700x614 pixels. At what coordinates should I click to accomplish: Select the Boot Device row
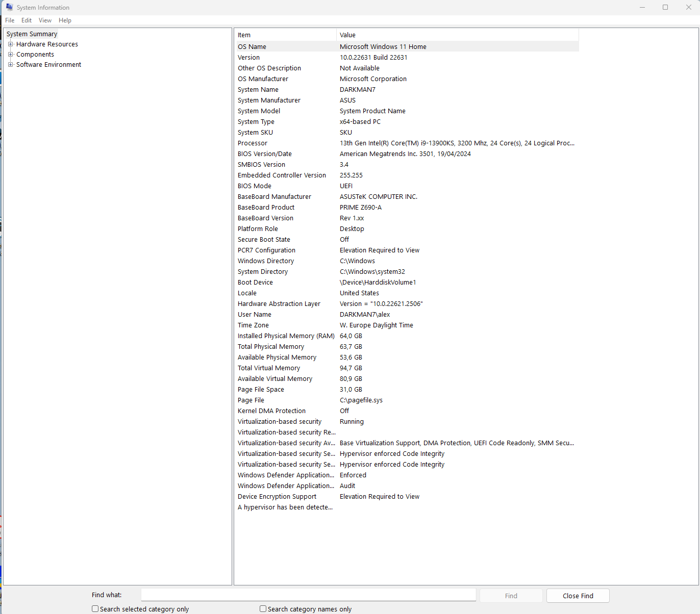click(x=407, y=283)
